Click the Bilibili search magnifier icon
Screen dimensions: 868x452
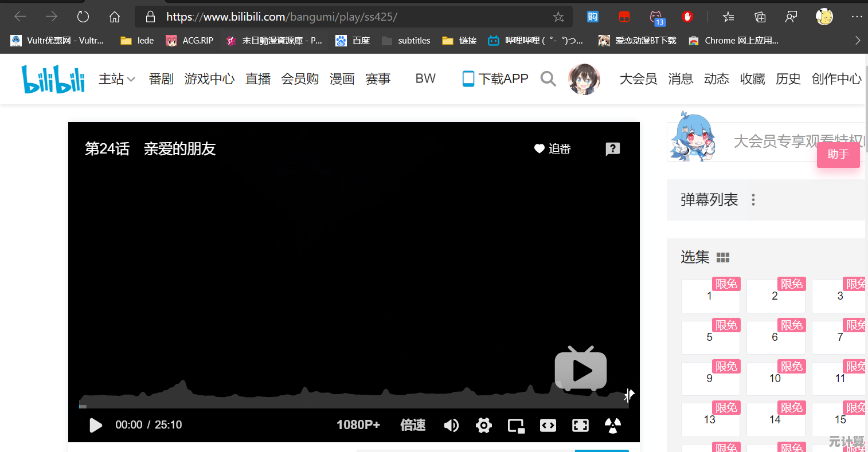click(x=548, y=79)
